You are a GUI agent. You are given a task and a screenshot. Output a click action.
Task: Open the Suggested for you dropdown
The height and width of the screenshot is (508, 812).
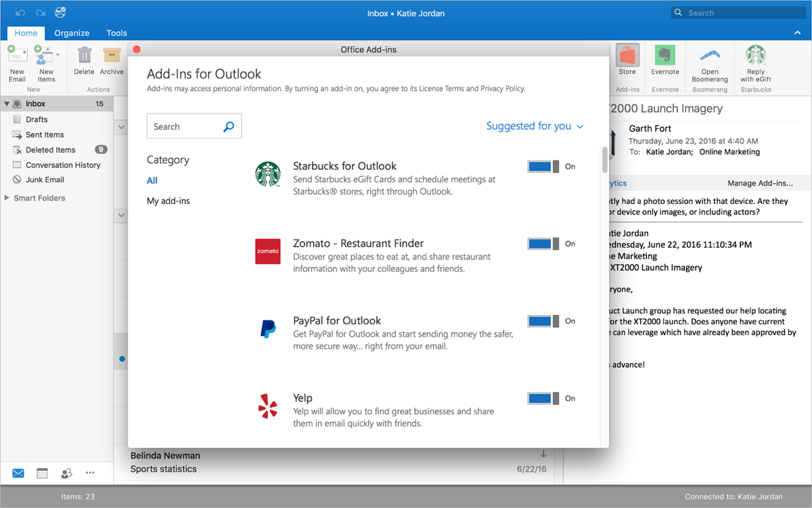click(x=535, y=126)
